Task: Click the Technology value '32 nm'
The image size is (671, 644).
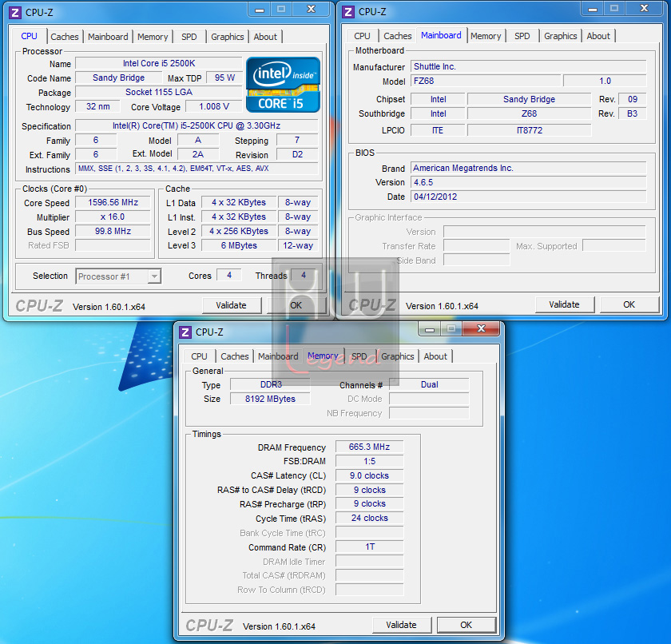Action: point(98,106)
